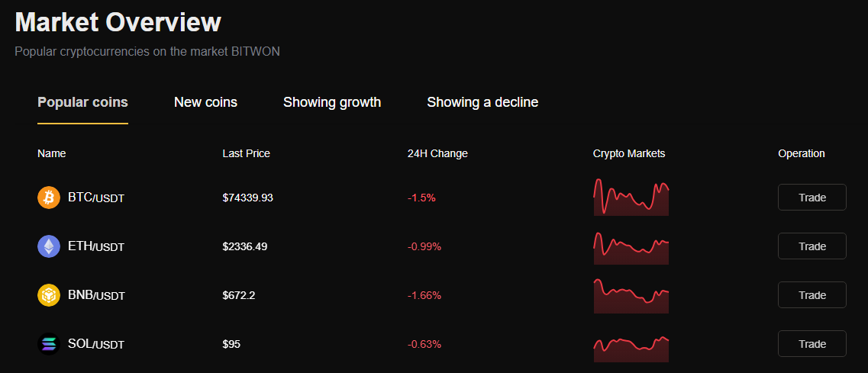
Task: Switch to the Popular coins tab
Action: coord(82,102)
